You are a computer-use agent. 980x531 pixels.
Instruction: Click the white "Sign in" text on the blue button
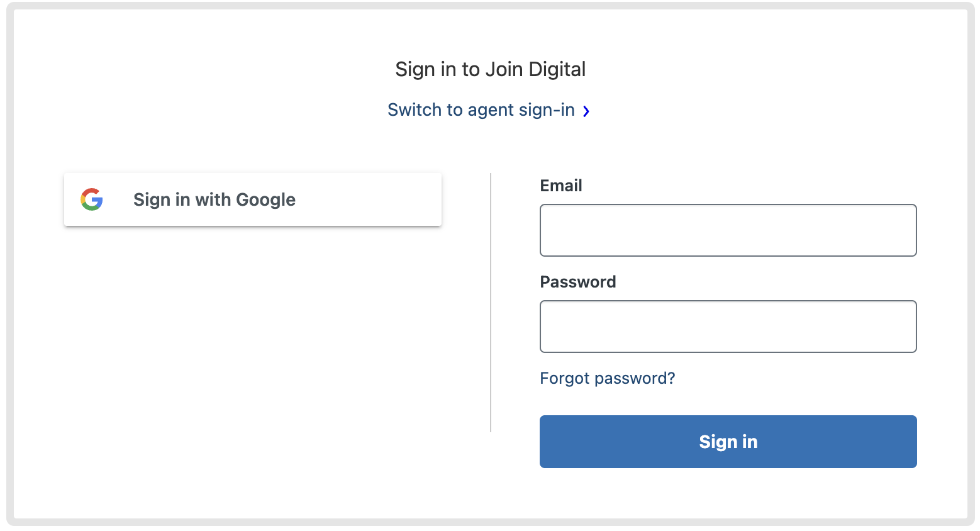point(728,442)
